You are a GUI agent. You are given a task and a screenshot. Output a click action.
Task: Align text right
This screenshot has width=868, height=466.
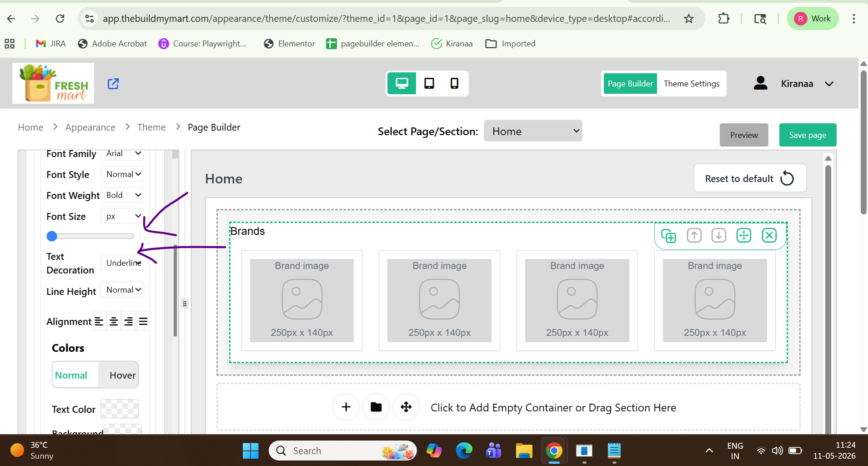point(129,322)
